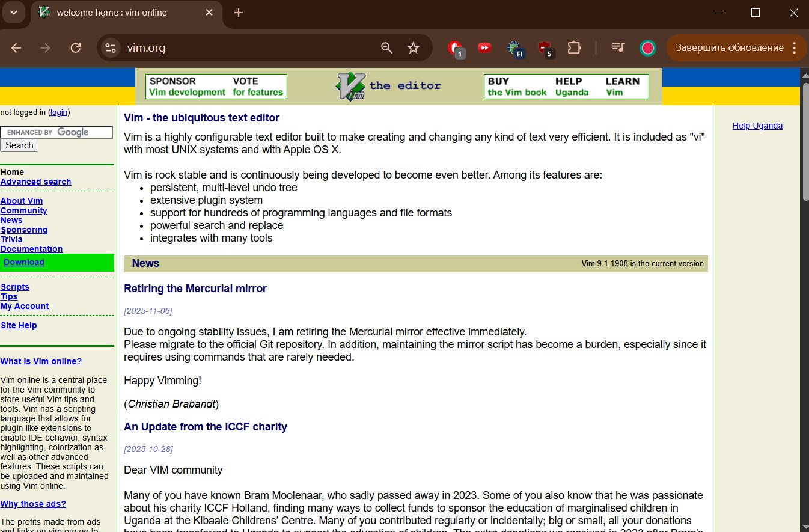Follow the login link

tap(59, 112)
